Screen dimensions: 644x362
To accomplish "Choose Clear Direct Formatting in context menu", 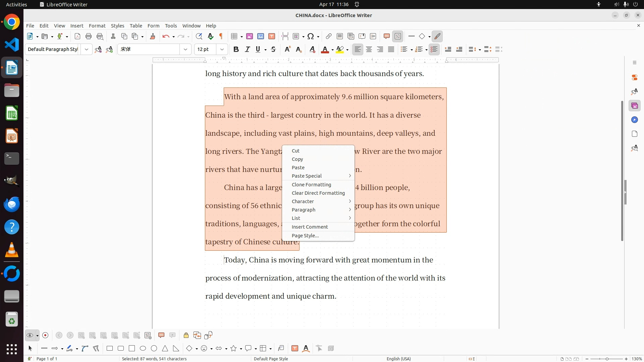I will 318,193.
